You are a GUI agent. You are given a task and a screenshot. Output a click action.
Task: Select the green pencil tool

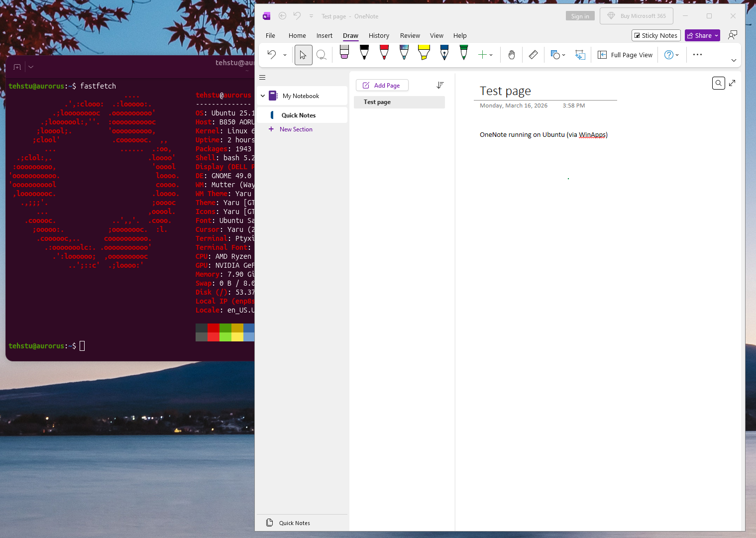464,52
